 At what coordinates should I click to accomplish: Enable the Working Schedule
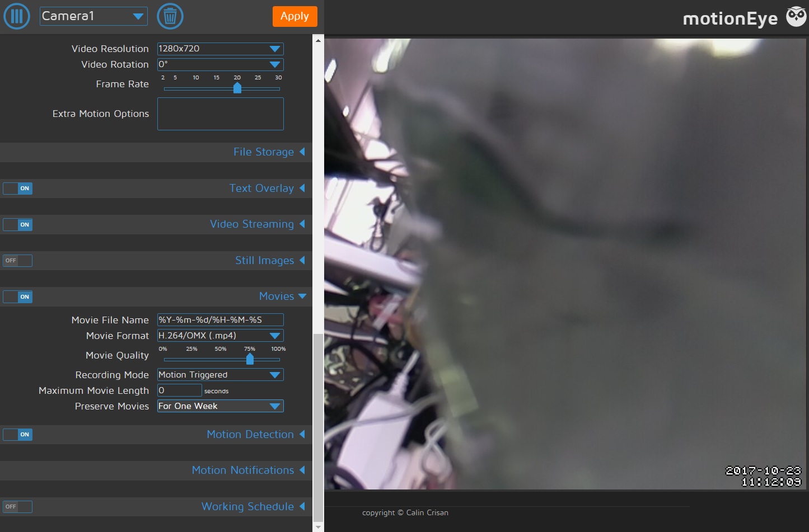[17, 506]
